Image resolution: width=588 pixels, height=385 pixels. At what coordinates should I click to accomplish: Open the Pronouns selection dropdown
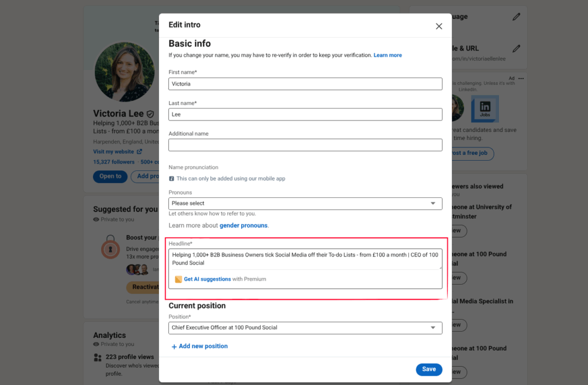[x=305, y=204]
